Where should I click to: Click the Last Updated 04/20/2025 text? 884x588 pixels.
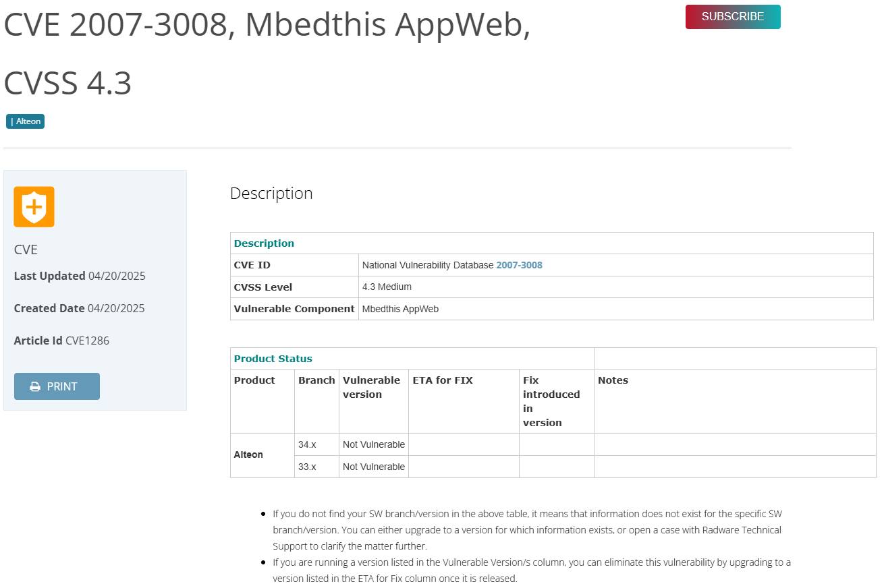[80, 276]
